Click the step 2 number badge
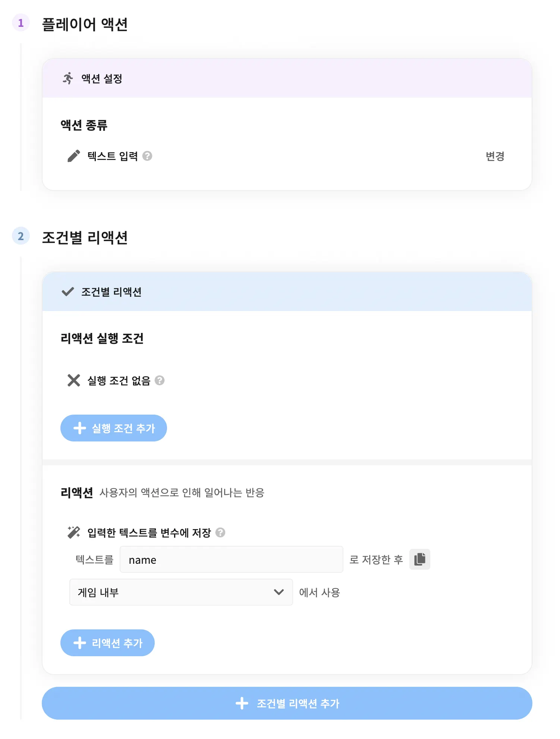Viewport: 560px width, 739px height. [21, 236]
